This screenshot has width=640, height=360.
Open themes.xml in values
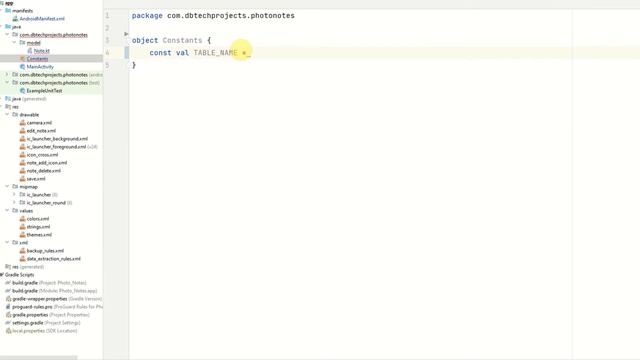coord(39,235)
